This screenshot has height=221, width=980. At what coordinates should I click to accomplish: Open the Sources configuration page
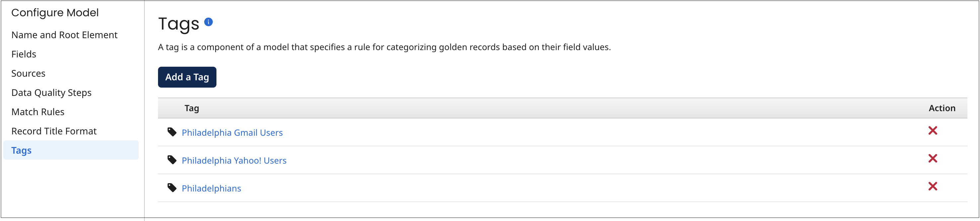click(x=29, y=73)
